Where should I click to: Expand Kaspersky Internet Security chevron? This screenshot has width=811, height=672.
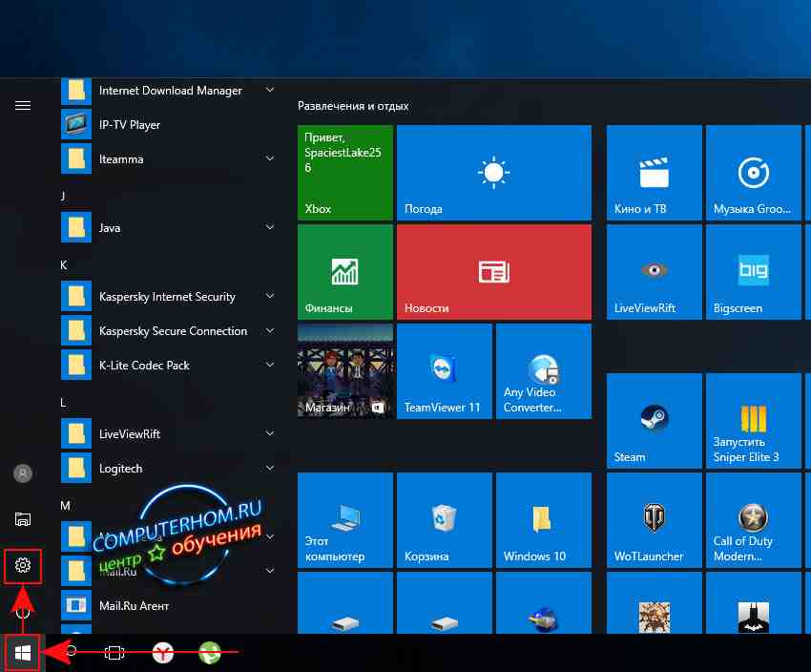270,296
